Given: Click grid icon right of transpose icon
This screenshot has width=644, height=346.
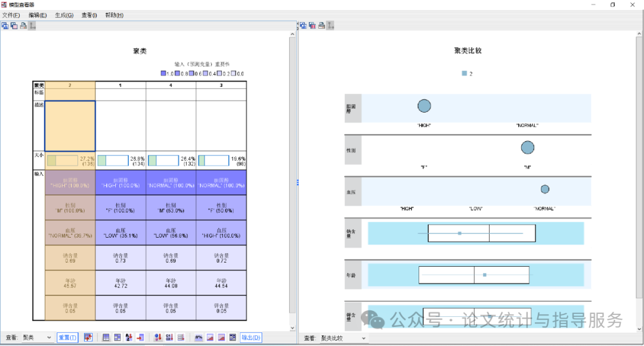Looking at the screenshot, I should (106, 338).
